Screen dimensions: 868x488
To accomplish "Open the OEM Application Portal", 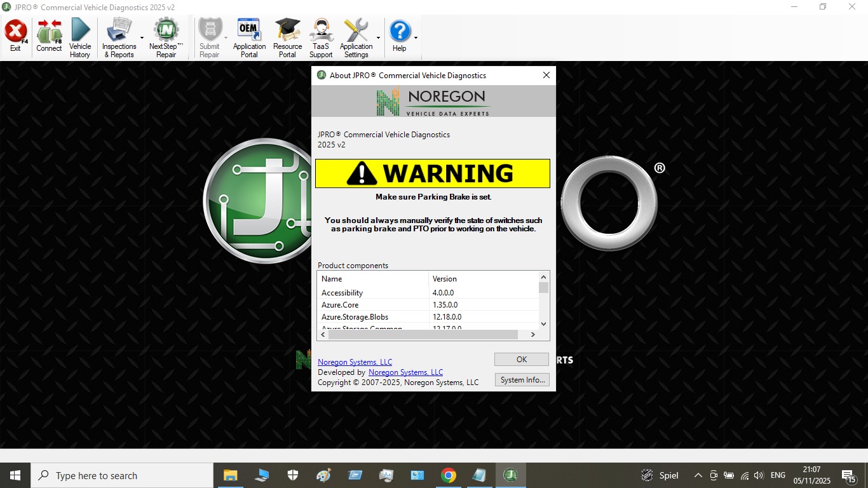I will [249, 38].
